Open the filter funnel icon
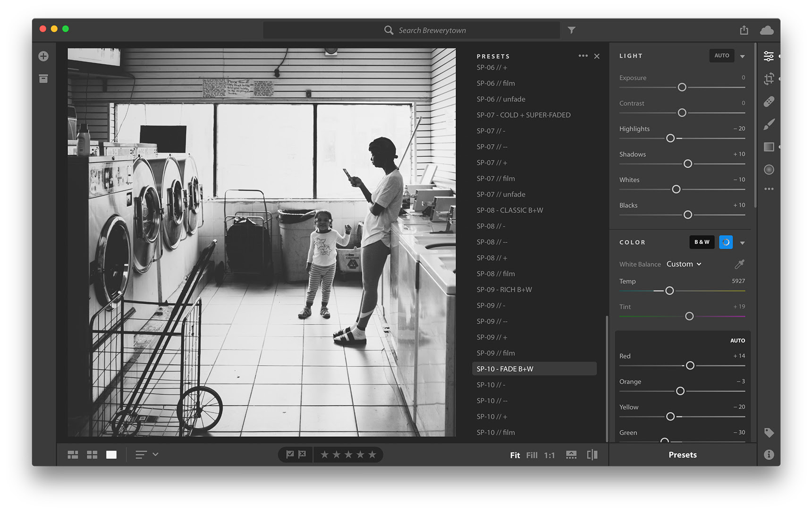This screenshot has width=812, height=511. [571, 30]
